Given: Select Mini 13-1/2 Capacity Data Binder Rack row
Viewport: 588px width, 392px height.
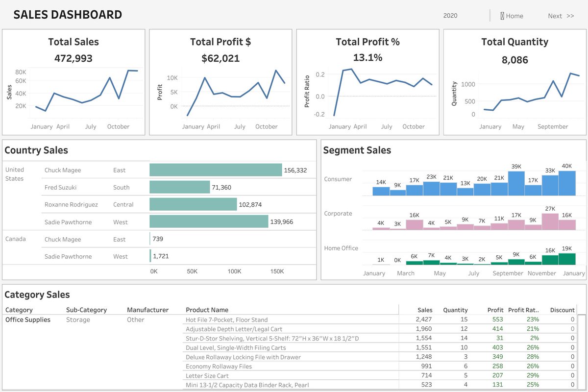Looking at the screenshot, I should coord(380,385).
